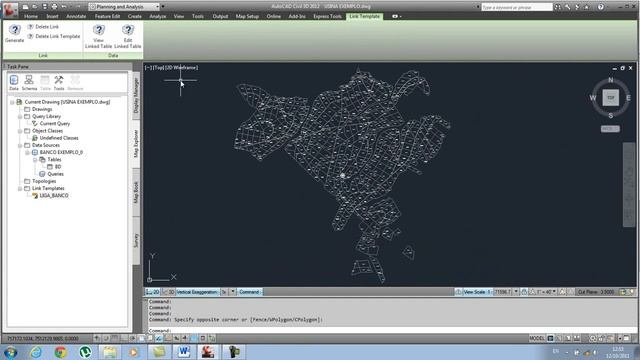
Task: Open the View Scale dropdown arrow
Action: click(x=516, y=292)
